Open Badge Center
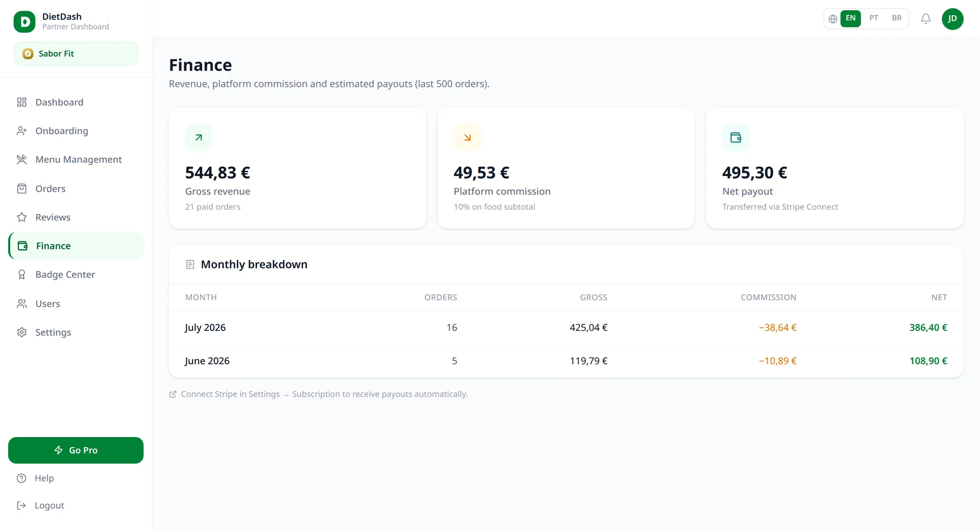The width and height of the screenshot is (980, 531). [76, 274]
